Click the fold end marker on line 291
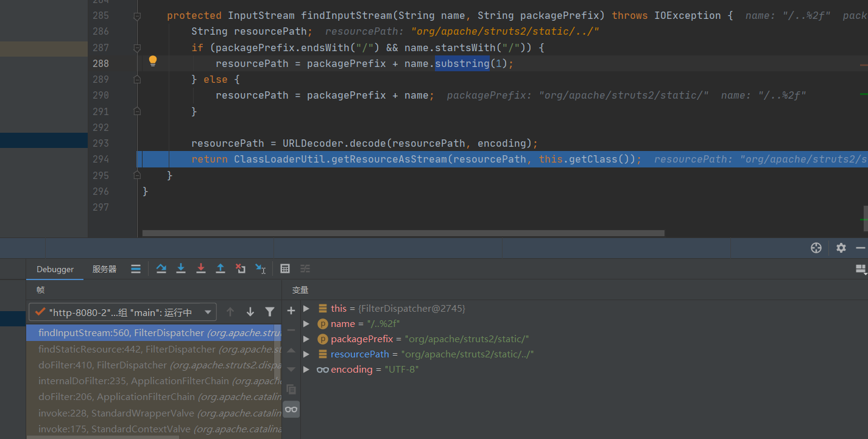The image size is (868, 439). 137,111
